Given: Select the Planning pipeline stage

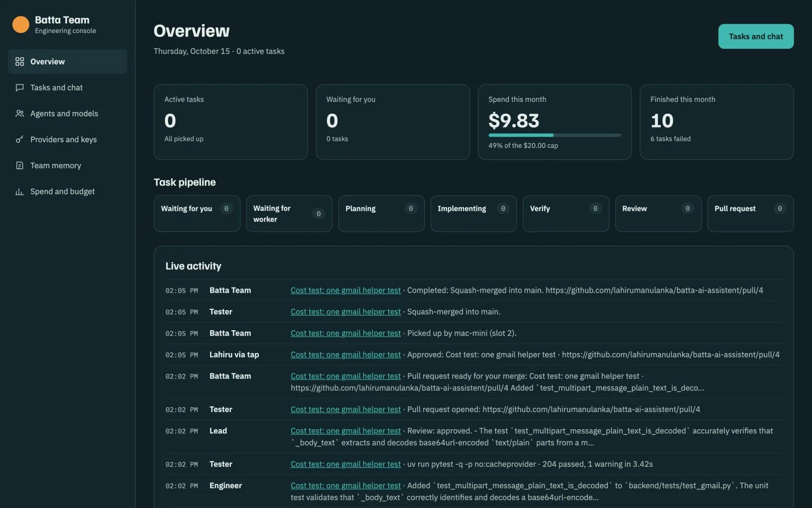Looking at the screenshot, I should (382, 214).
